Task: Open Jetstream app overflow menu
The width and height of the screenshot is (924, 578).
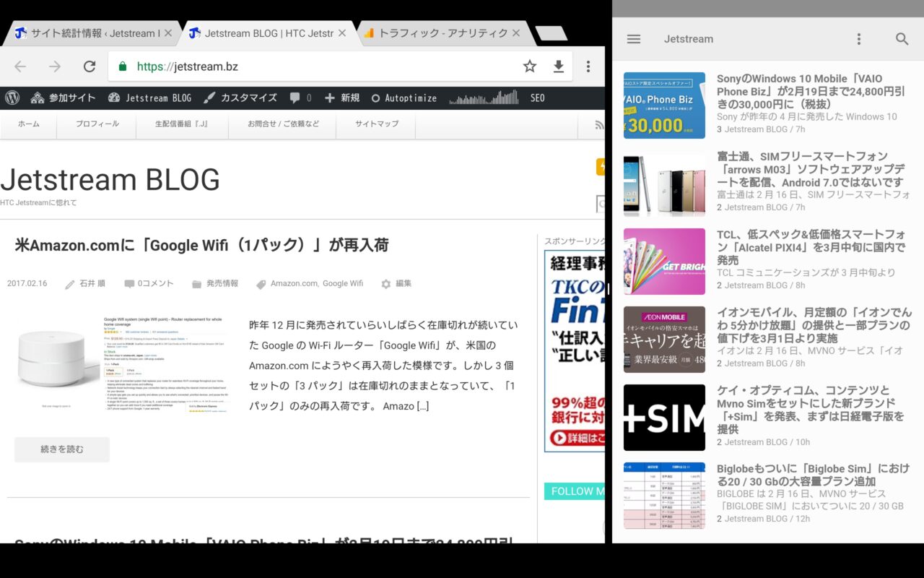Action: 858,39
